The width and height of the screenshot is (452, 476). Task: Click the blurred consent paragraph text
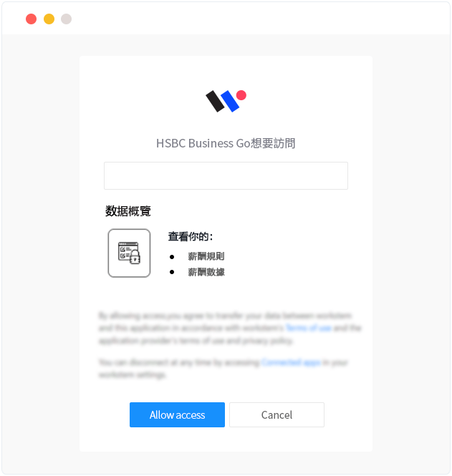pos(230,328)
